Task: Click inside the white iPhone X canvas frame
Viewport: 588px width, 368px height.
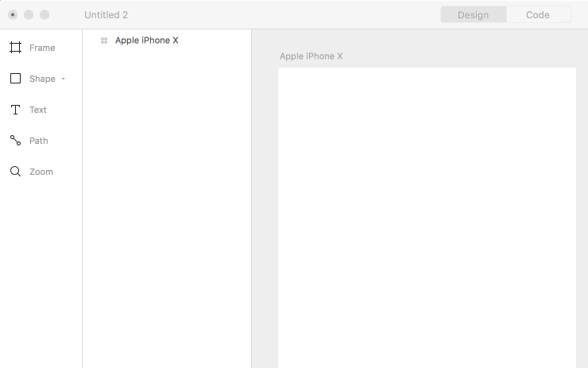Action: [x=427, y=218]
